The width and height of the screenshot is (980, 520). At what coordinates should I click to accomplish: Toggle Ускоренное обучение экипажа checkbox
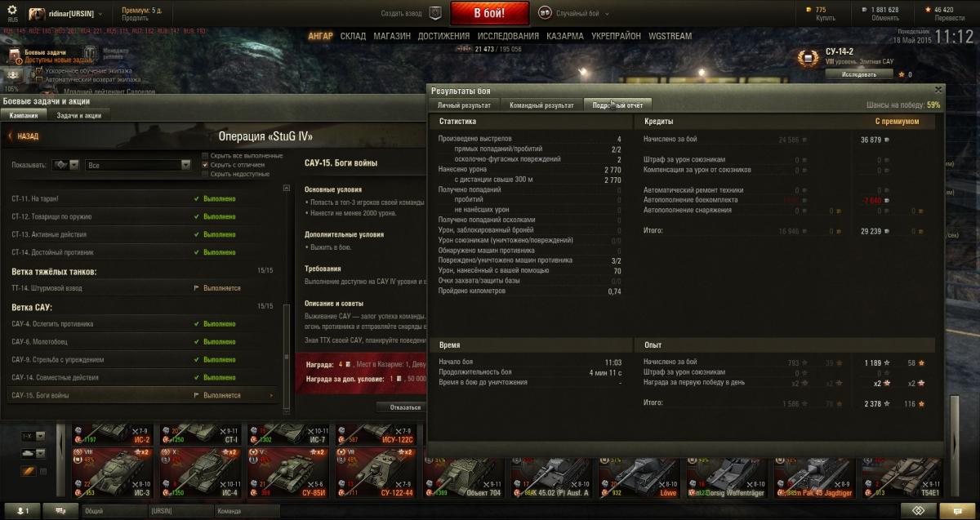38,72
